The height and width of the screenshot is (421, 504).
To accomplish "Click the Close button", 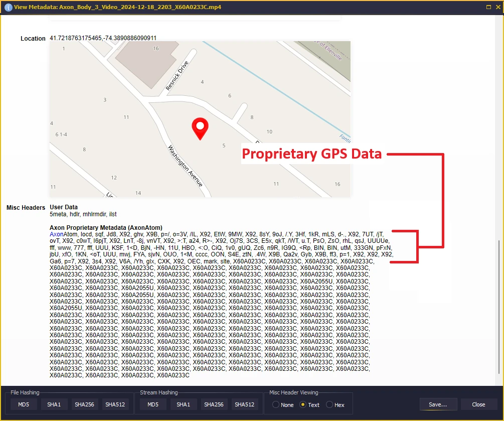I will coord(478,404).
